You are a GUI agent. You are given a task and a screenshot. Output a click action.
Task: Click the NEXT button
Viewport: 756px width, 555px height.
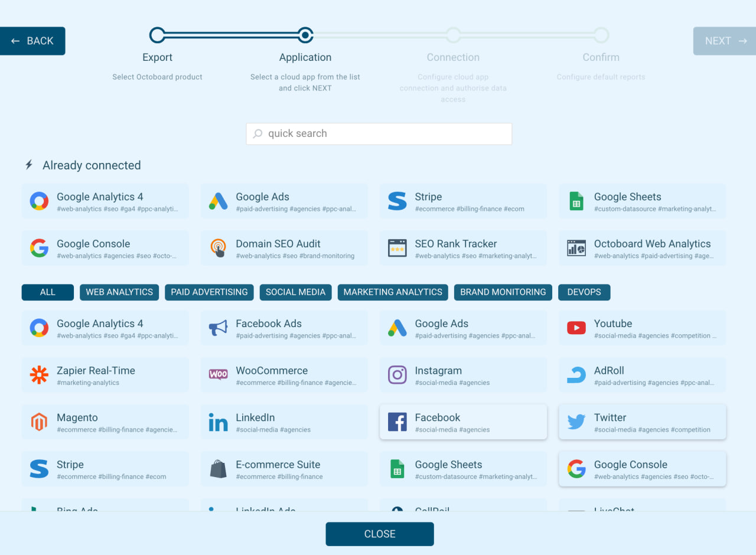725,41
